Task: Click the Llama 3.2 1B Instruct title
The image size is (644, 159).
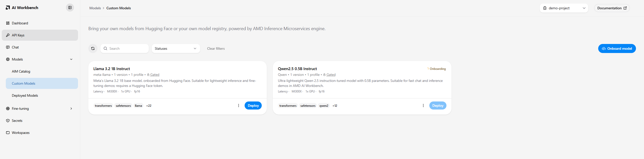Action: 112,69
